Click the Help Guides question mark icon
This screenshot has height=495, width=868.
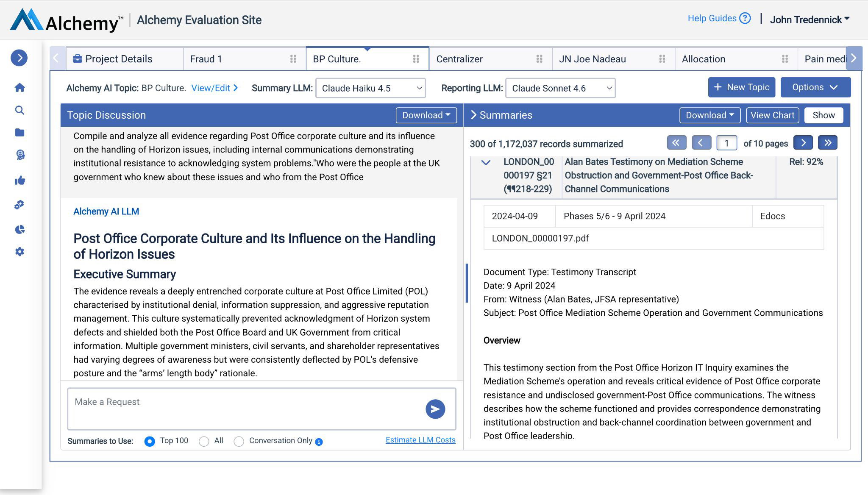click(x=745, y=18)
